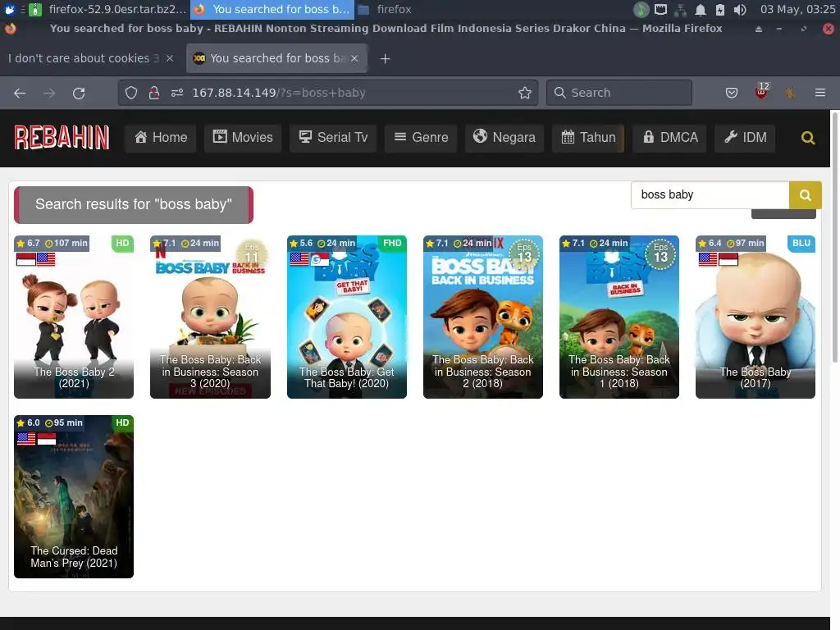Close the 'You searched for boss baby' tab
The width and height of the screenshot is (840, 630).
pyautogui.click(x=354, y=58)
